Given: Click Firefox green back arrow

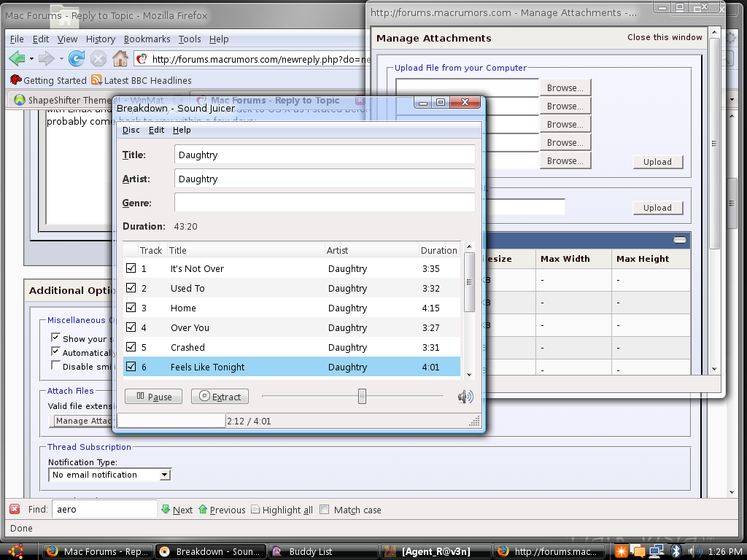Looking at the screenshot, I should [18, 59].
